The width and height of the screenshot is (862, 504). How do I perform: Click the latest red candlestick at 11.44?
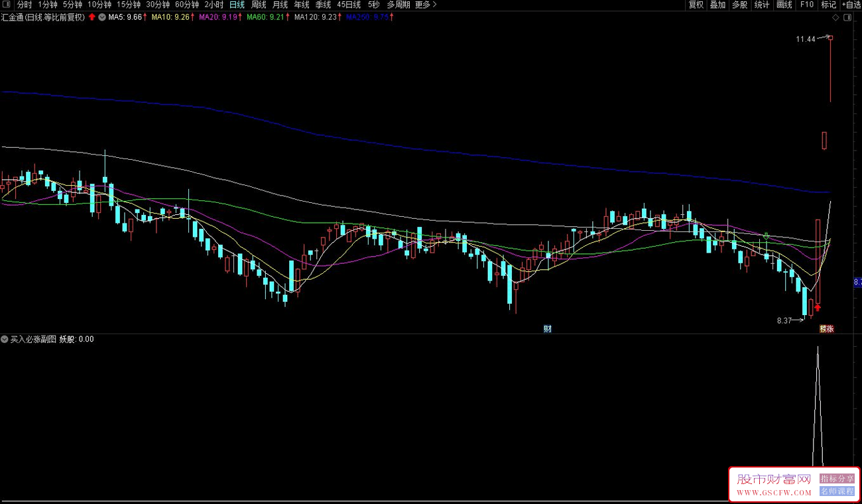pos(830,70)
